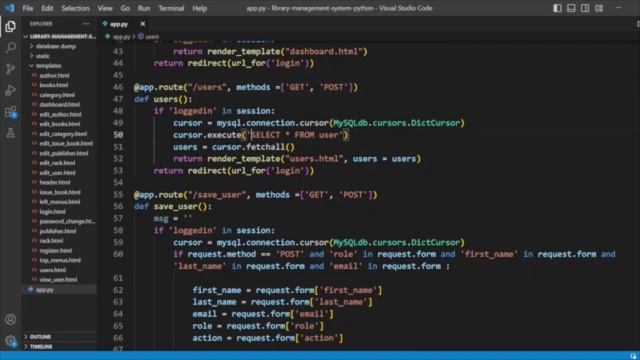Toggle the secondary side bar layout icon
Viewport: 640px width, 360px height.
tap(585, 8)
